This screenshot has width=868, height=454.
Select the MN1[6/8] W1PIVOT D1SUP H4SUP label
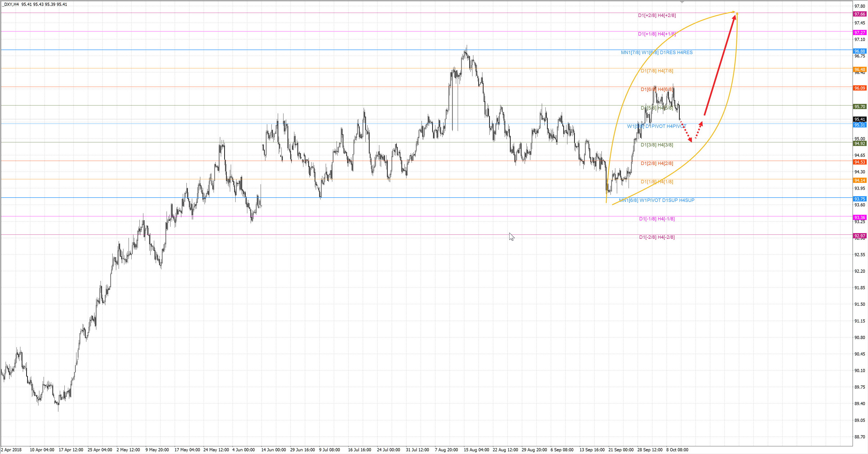click(x=657, y=200)
